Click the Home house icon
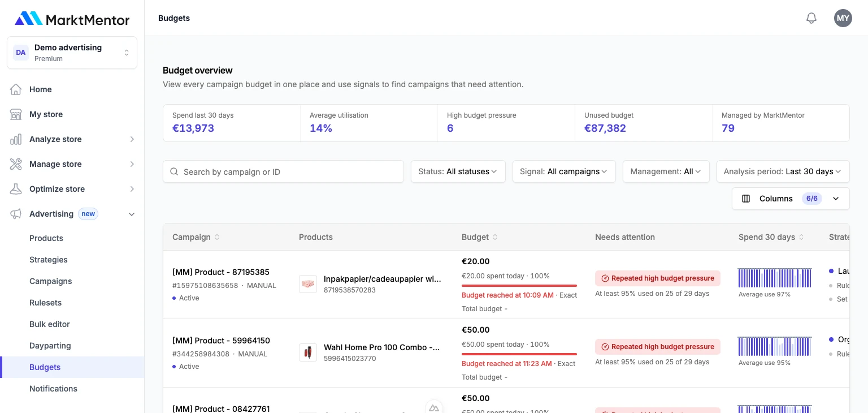 [x=16, y=89]
